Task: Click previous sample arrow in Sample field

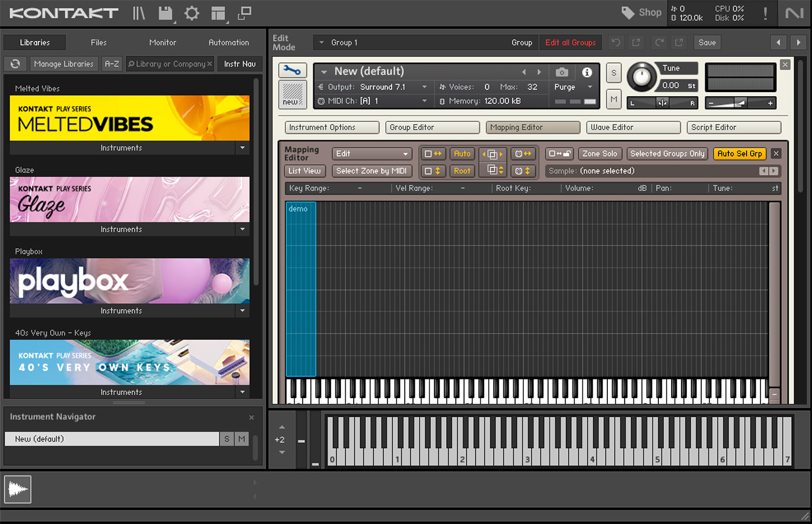Action: [x=764, y=171]
